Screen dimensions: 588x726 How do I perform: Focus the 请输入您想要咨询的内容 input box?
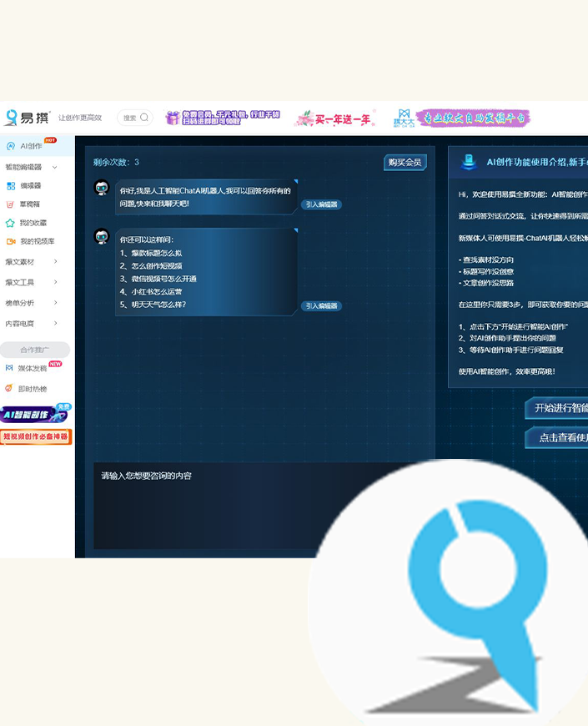tap(250, 505)
